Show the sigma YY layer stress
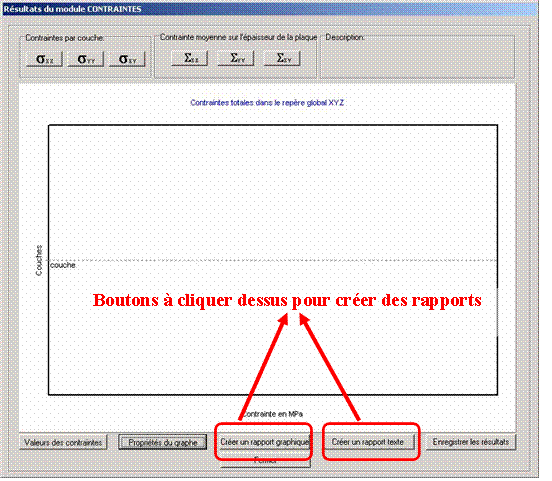552x481 pixels. click(x=86, y=59)
